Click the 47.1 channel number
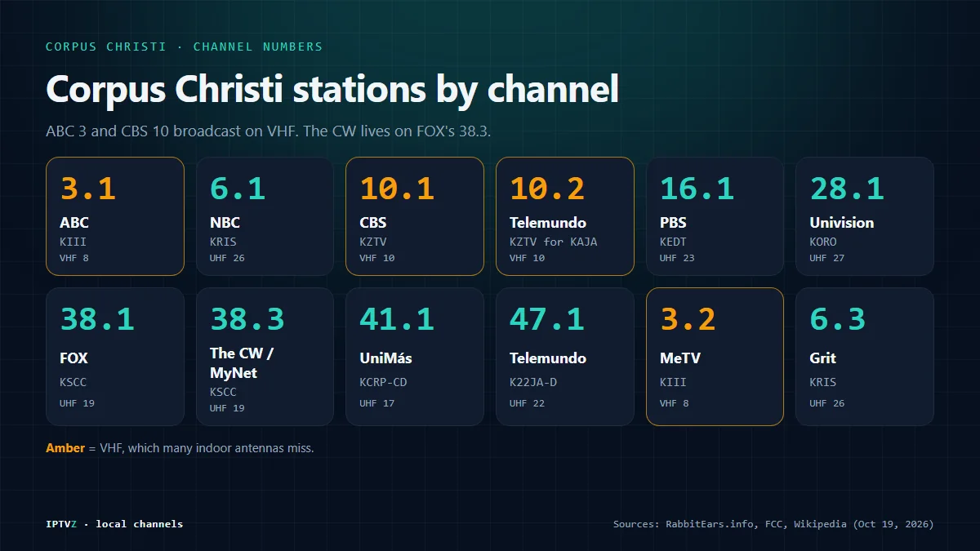This screenshot has width=980, height=551. coord(547,319)
